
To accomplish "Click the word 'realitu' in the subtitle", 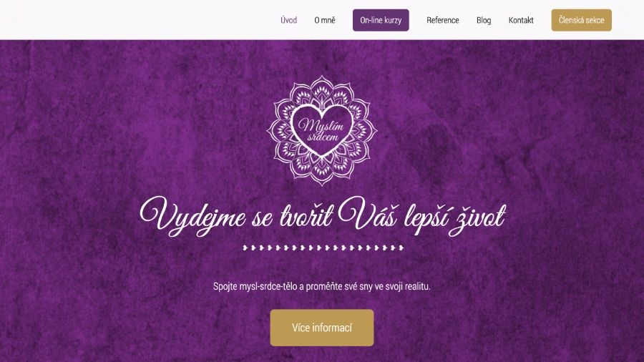I will coord(417,286).
